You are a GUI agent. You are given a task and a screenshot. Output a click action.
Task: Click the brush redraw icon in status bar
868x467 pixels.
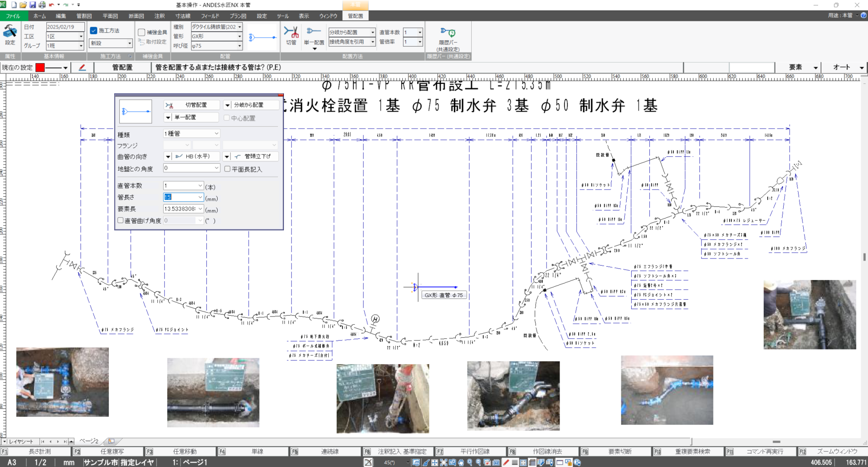click(x=425, y=462)
